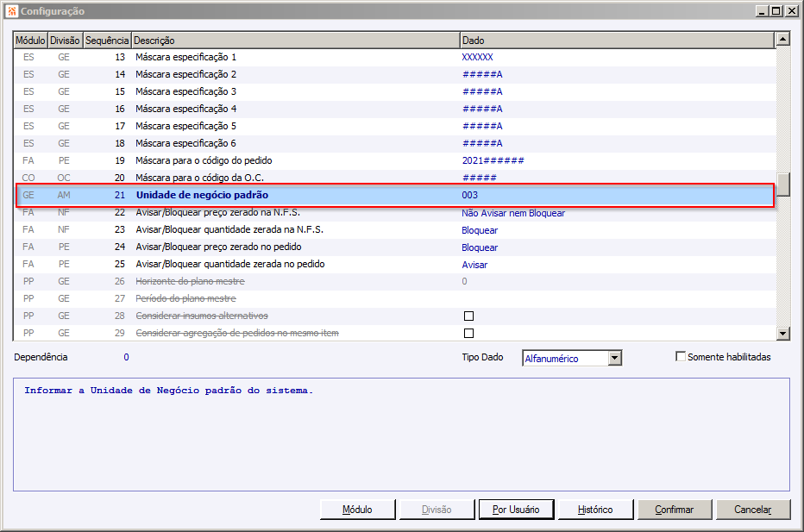804x532 pixels.
Task: Select row 'Máscara especificação 2'
Action: click(393, 74)
